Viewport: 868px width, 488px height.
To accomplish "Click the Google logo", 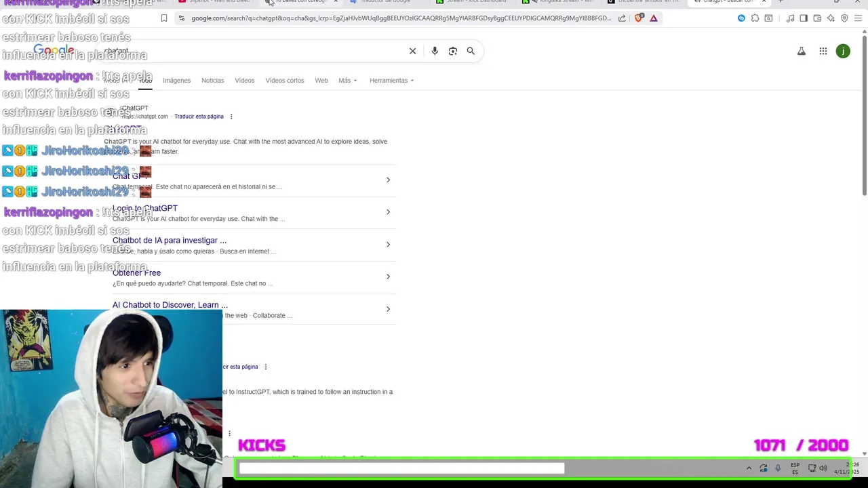I will click(x=54, y=51).
